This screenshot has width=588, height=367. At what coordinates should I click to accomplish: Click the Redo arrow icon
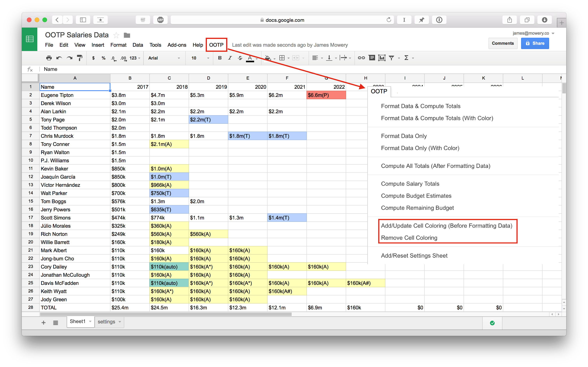click(69, 58)
